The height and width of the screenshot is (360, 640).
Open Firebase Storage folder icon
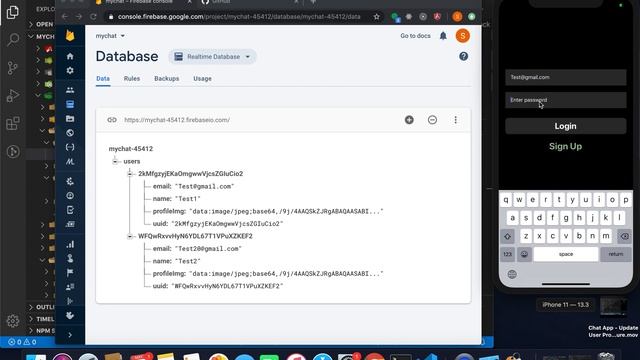(x=70, y=119)
